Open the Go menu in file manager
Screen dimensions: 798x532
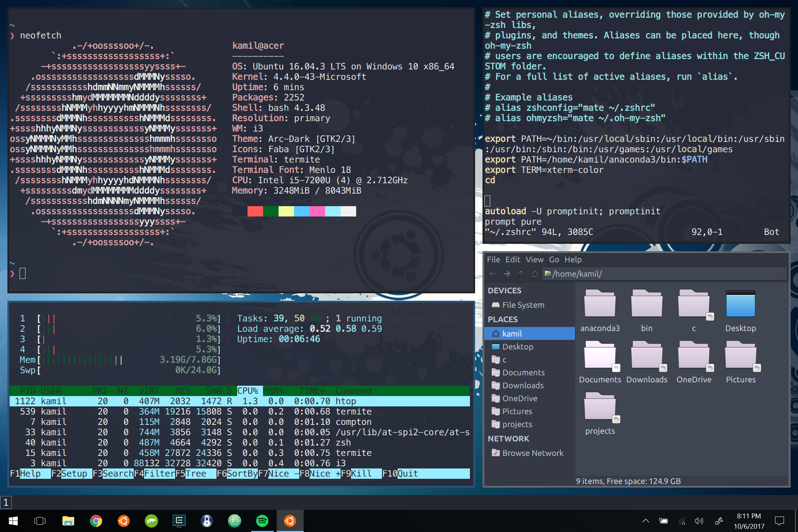pos(554,259)
